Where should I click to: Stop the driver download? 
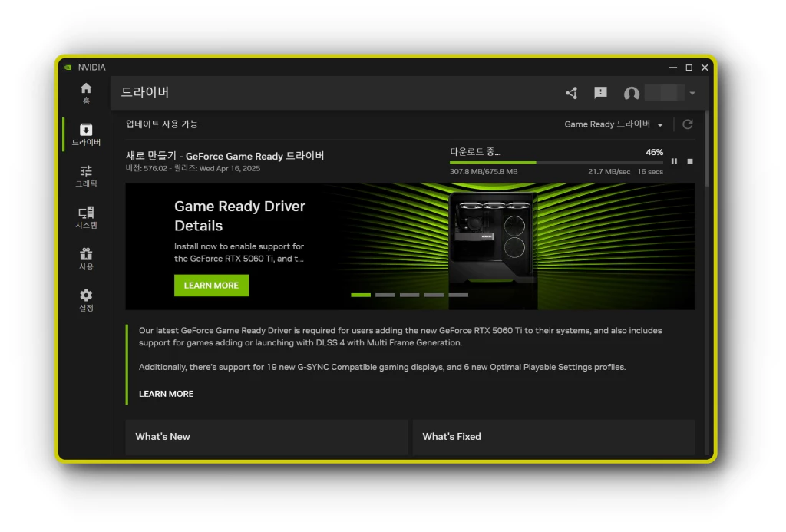pos(690,161)
